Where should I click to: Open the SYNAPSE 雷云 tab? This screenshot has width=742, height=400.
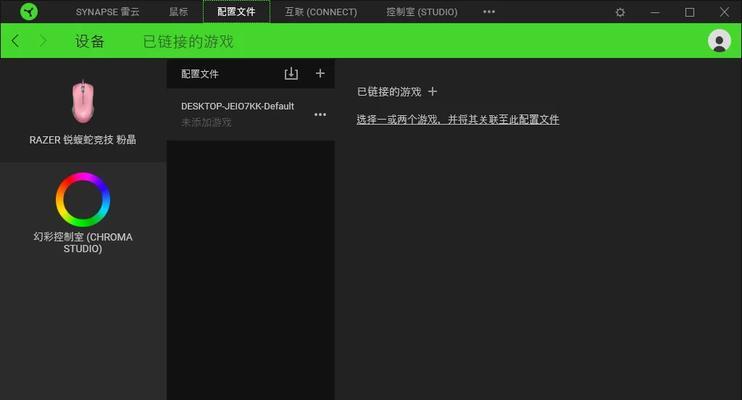pyautogui.click(x=107, y=12)
